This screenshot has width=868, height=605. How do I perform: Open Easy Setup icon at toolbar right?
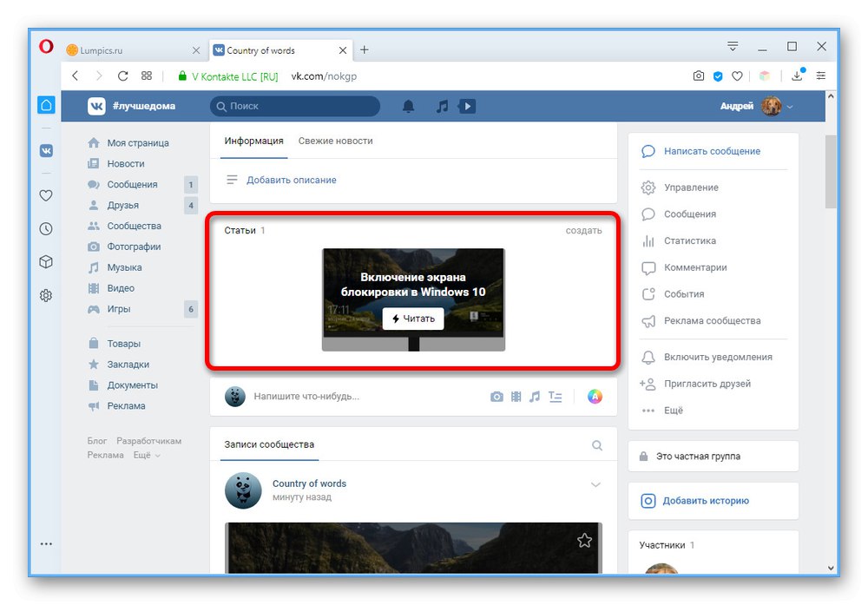tap(821, 76)
